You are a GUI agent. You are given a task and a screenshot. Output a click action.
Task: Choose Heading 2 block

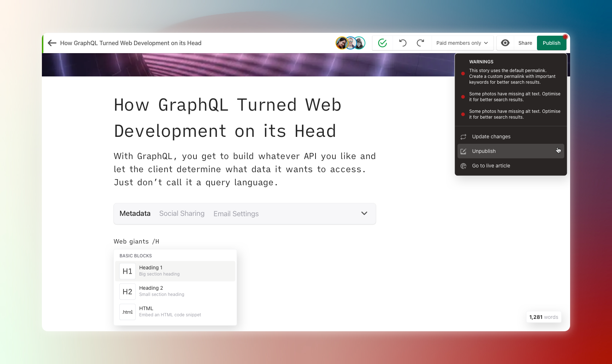click(175, 291)
